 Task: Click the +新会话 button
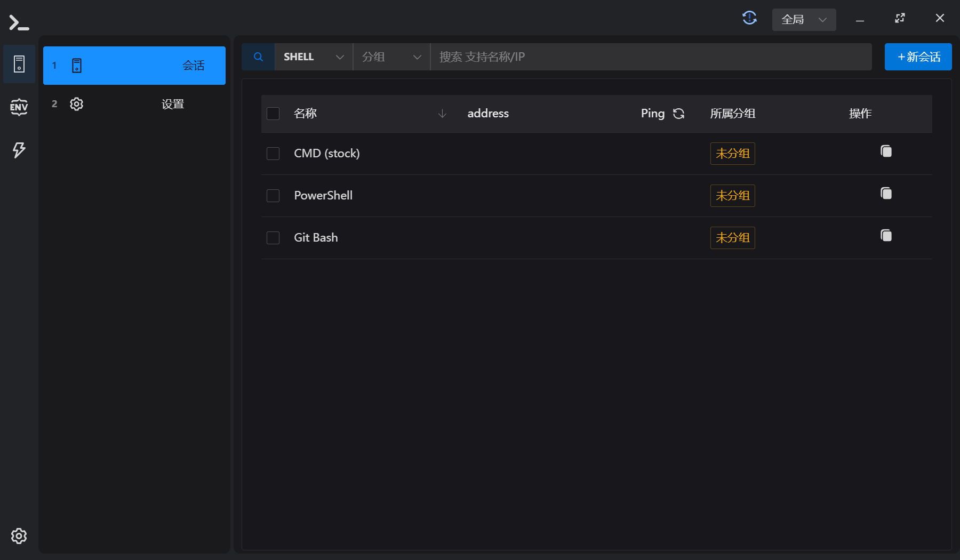click(x=918, y=57)
